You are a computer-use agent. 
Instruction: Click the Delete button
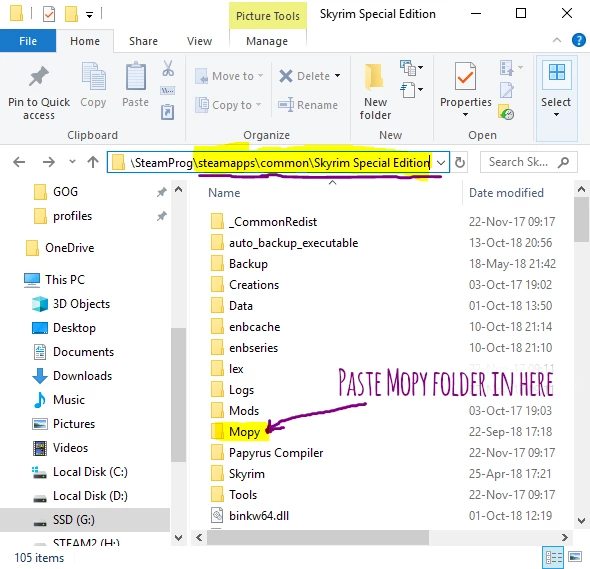[305, 76]
